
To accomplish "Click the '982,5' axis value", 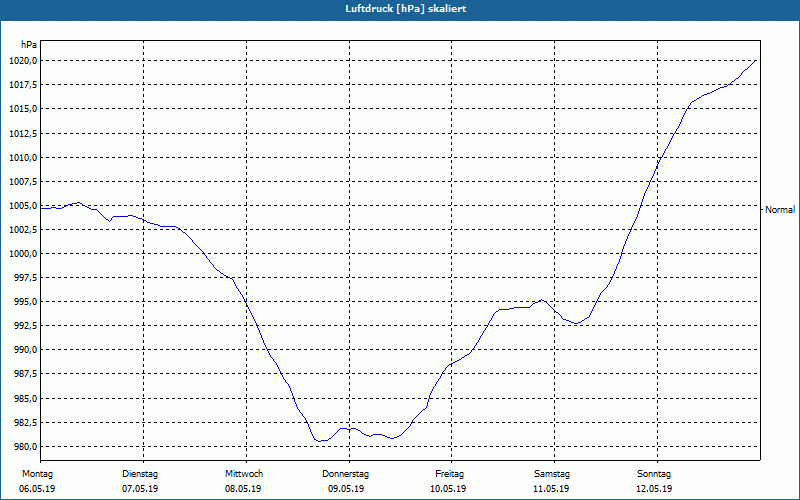I will [25, 422].
